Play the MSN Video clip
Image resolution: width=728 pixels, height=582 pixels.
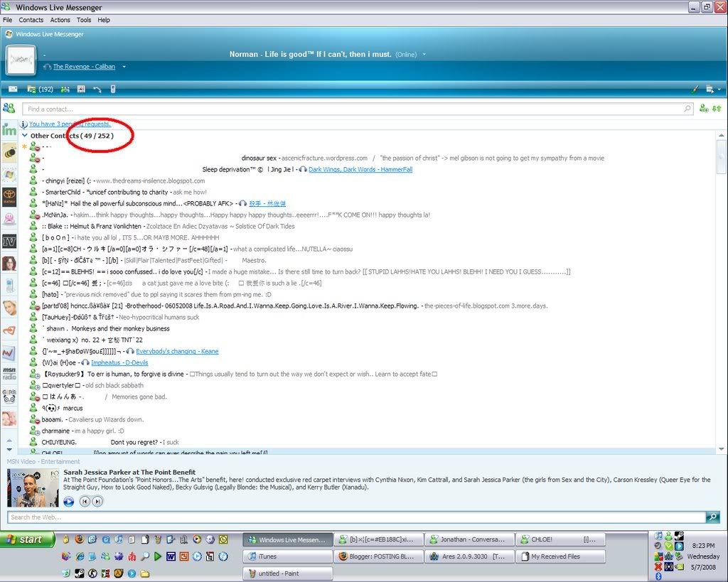point(68,501)
